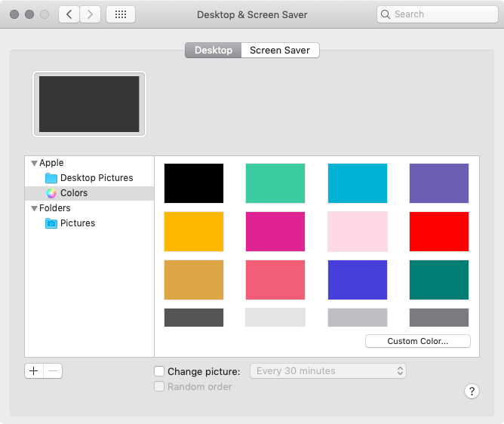The width and height of the screenshot is (504, 424).
Task: Show all preferences grid button
Action: [121, 14]
